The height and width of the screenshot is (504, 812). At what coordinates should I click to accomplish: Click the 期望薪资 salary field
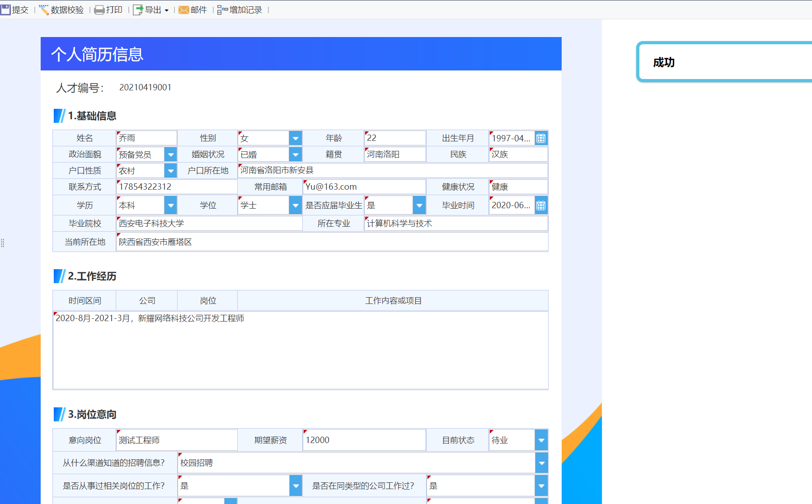pyautogui.click(x=364, y=439)
